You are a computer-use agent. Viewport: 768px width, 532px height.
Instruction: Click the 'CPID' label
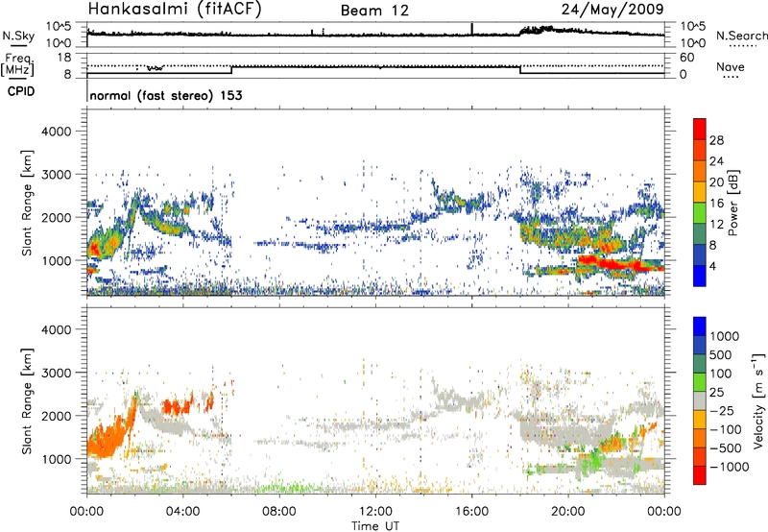21,91
